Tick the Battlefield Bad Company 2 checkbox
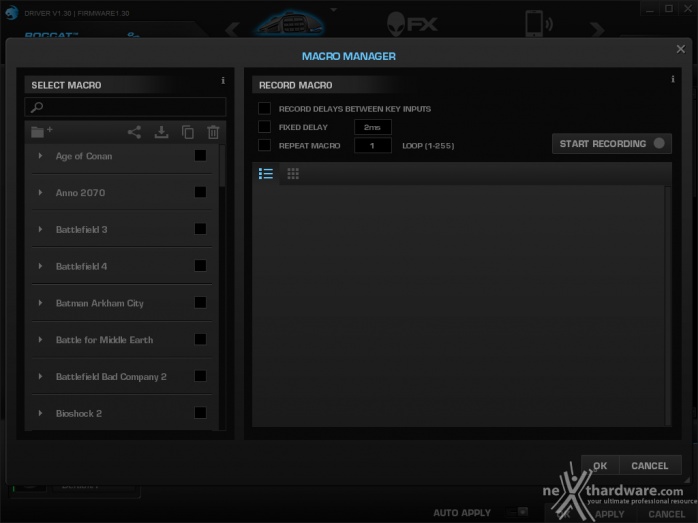This screenshot has height=523, width=698. pyautogui.click(x=200, y=376)
